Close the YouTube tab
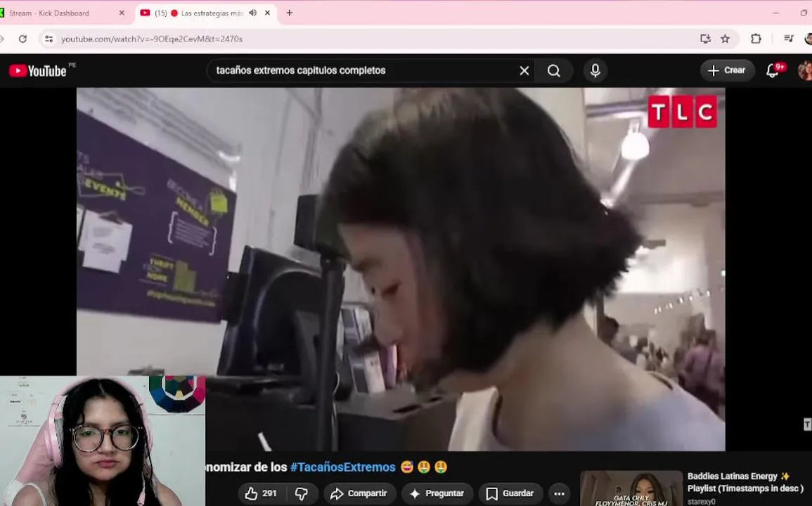 point(267,13)
